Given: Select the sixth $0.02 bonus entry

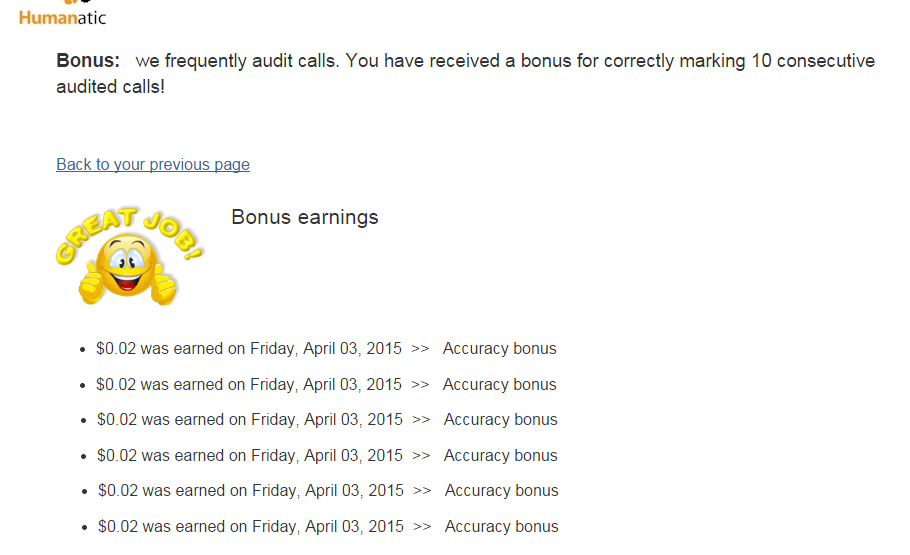Looking at the screenshot, I should (x=251, y=526).
